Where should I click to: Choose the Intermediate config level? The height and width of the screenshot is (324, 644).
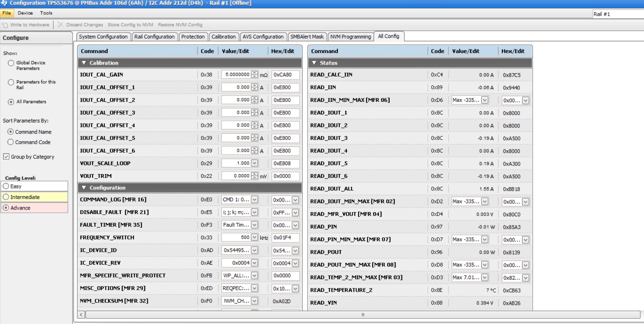coord(6,197)
